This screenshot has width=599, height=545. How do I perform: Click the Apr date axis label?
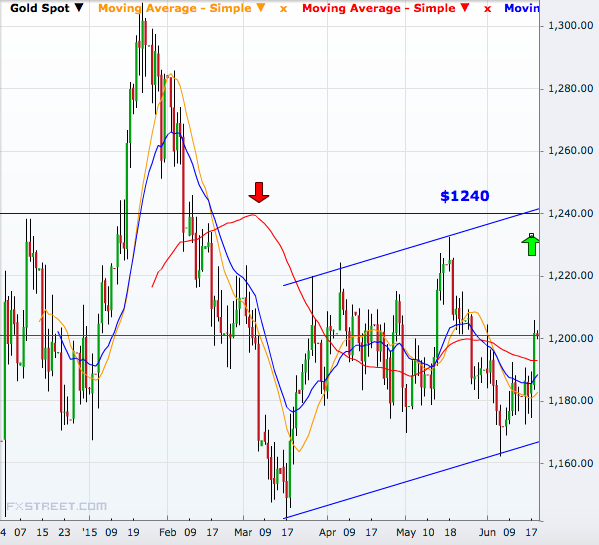(x=327, y=532)
